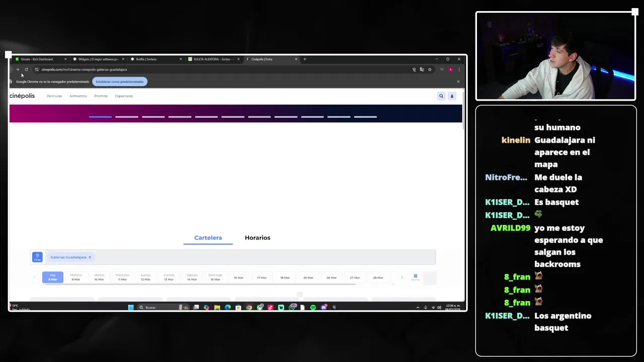The width and height of the screenshot is (644, 362).
Task: Switch to Stream - Kick Dashboard tab
Action: point(40,59)
